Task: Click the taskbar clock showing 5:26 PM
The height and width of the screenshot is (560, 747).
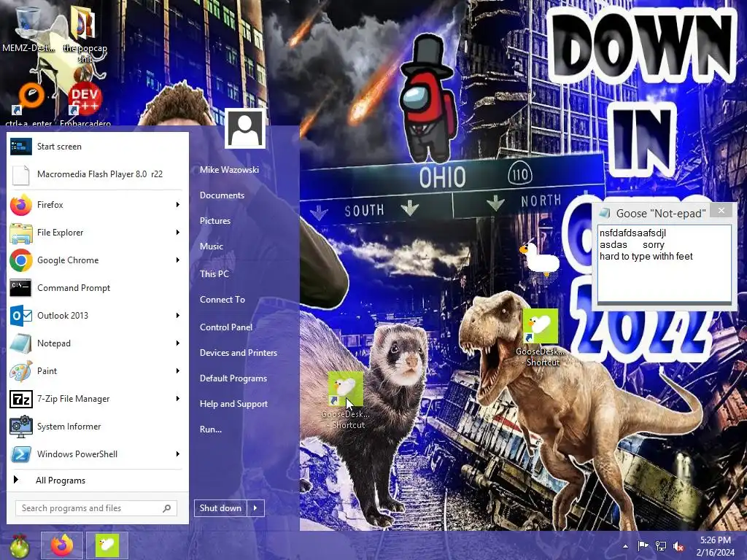Action: tap(715, 546)
